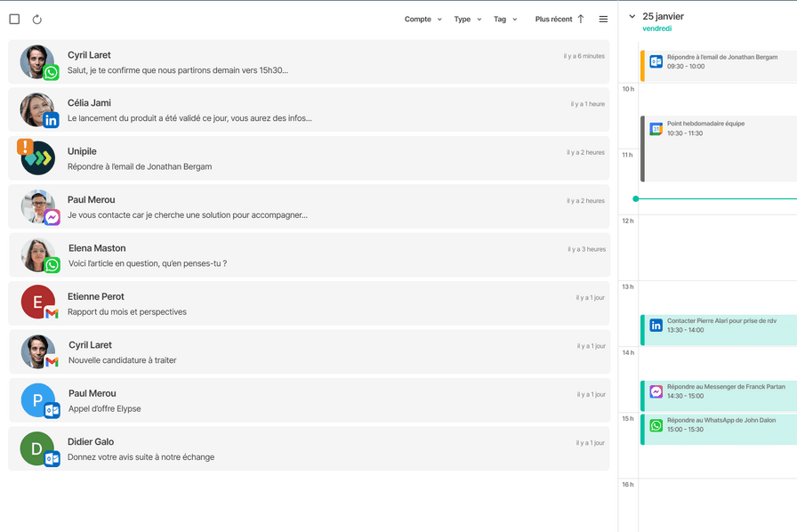Open the hamburger menu icon
This screenshot has width=797, height=532.
(603, 19)
